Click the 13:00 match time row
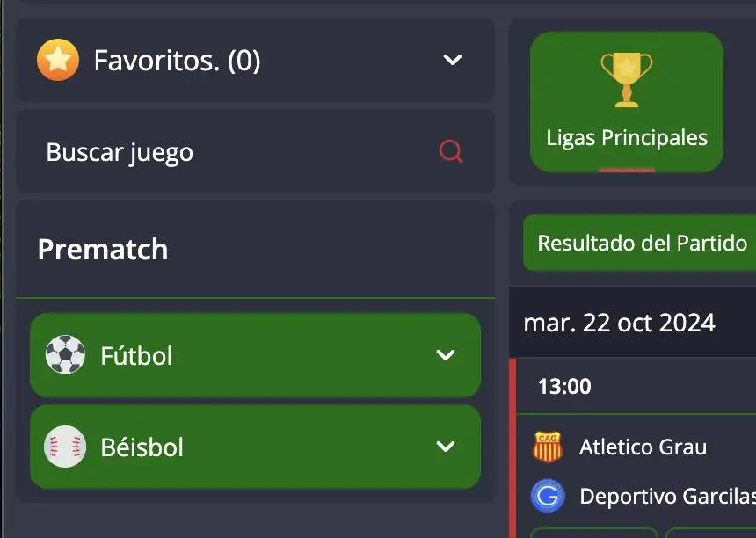 [x=636, y=386]
